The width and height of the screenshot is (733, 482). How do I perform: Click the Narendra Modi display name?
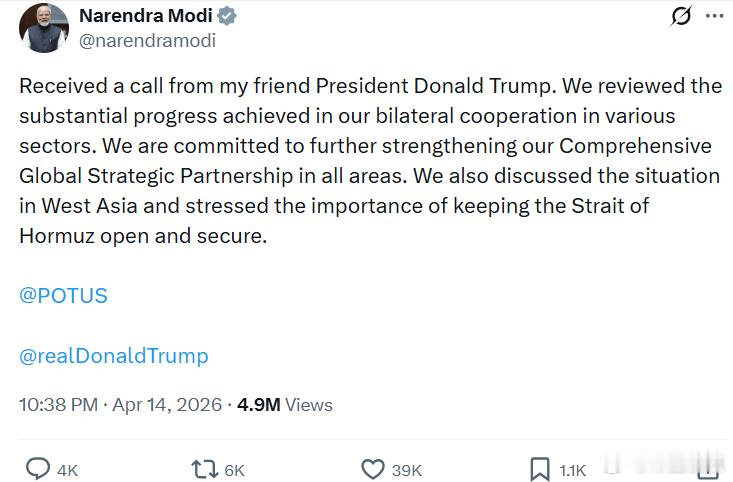coord(145,17)
